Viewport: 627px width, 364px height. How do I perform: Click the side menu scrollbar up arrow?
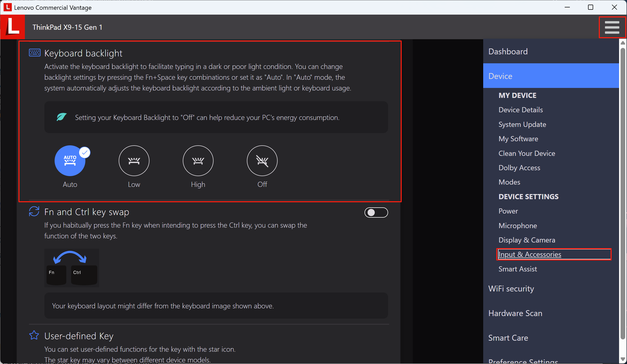(x=623, y=43)
